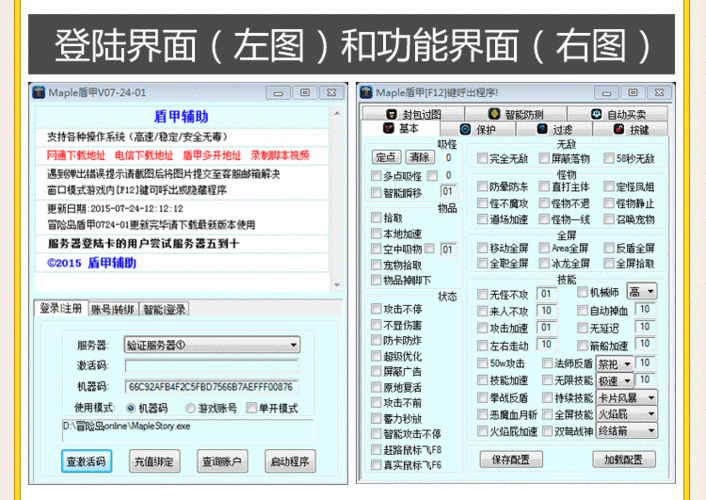
Task: Focus the 激活码 input field
Action: [212, 365]
